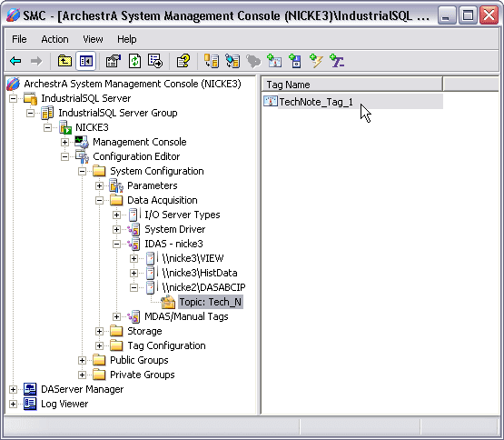Expand the DAServer Manager node
Viewport: 504px width, 440px height.
(x=14, y=389)
